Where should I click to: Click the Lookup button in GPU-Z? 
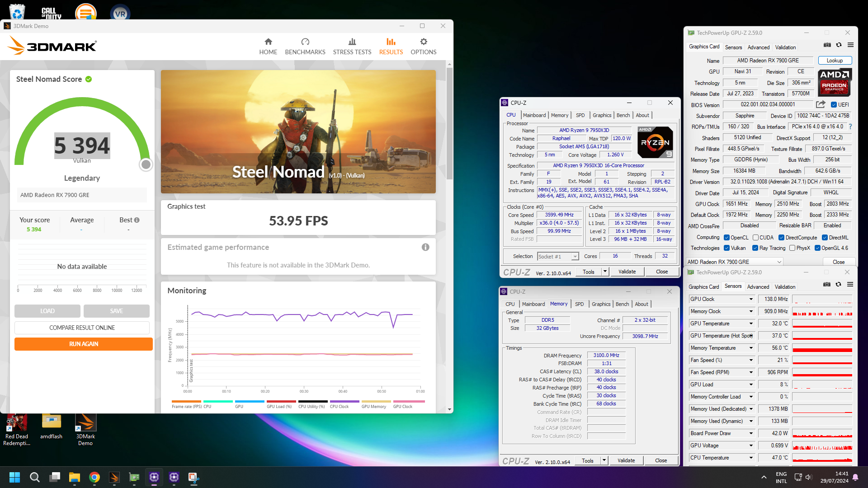(835, 61)
